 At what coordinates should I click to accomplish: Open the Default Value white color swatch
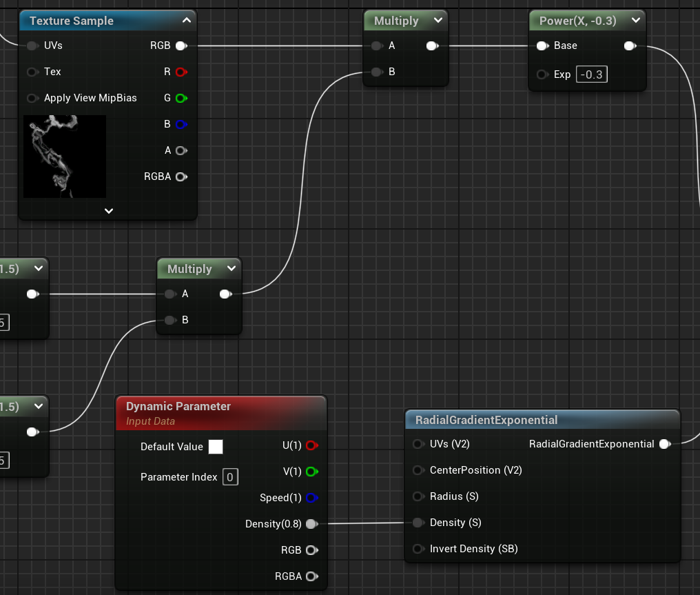(216, 447)
